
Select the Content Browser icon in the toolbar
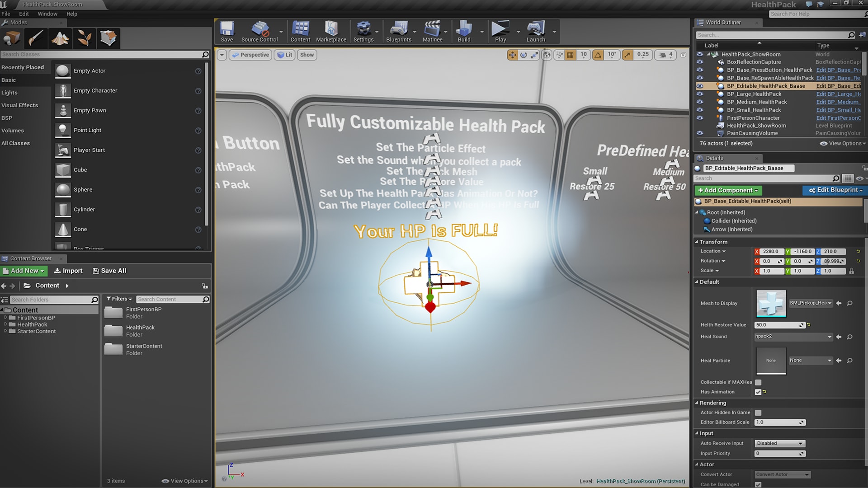pyautogui.click(x=300, y=29)
